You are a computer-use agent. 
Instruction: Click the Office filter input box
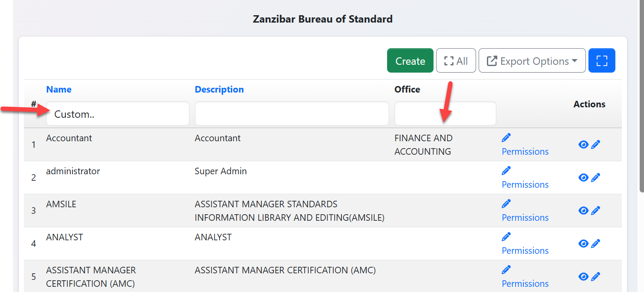coord(445,114)
